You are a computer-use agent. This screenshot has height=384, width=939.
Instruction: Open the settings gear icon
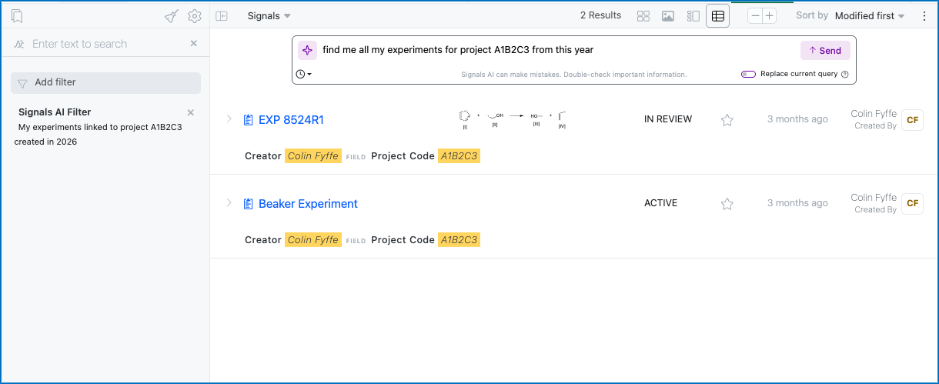(194, 16)
